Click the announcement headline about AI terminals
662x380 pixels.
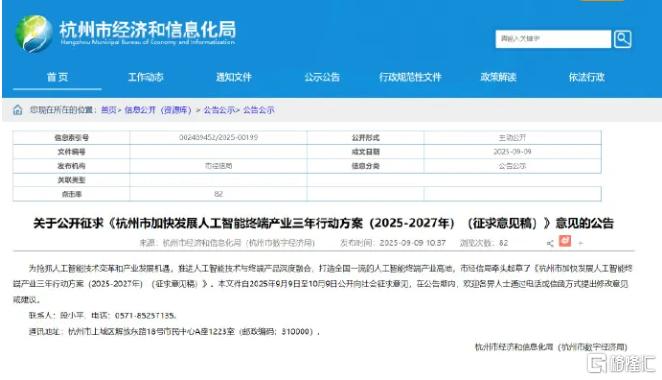click(x=323, y=223)
